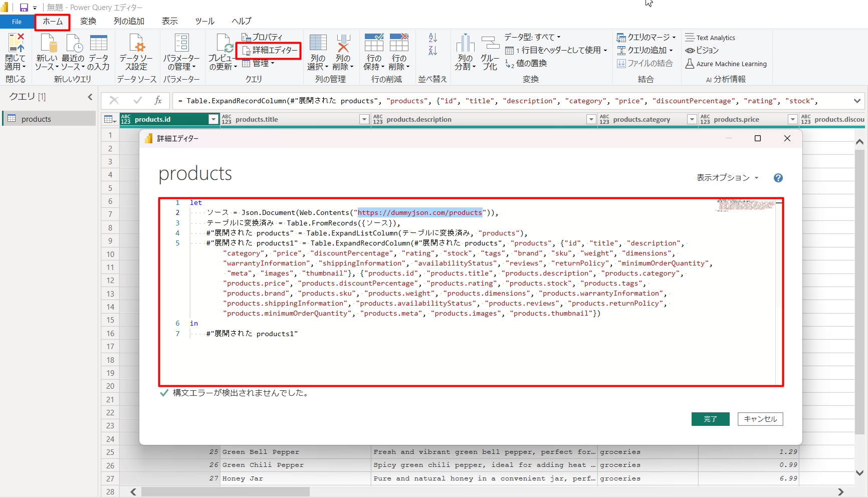This screenshot has height=498, width=868.
Task: Click the horizontal scrollbar of the data grid
Action: [226, 492]
